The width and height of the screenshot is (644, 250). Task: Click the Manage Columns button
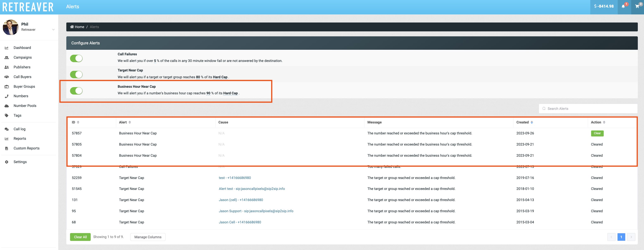pos(148,237)
